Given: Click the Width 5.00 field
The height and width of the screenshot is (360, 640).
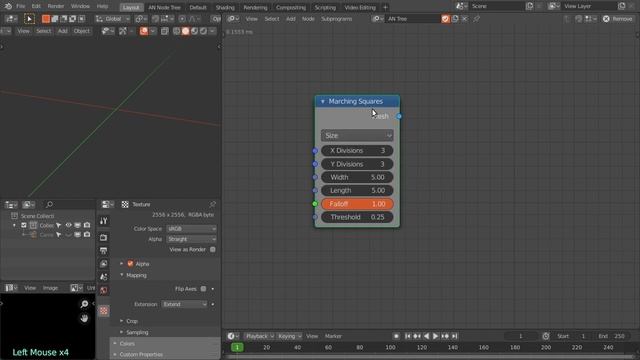Looking at the screenshot, I should (x=357, y=177).
